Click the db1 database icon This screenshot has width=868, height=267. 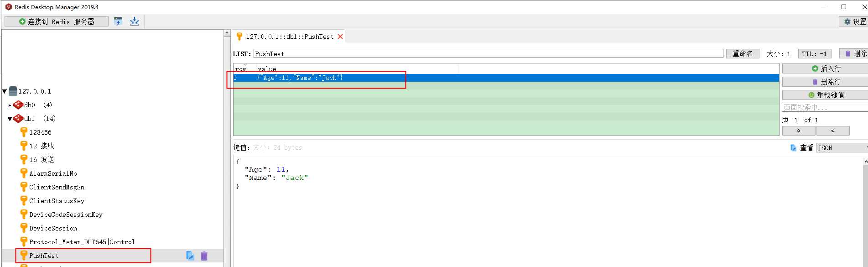tap(18, 119)
